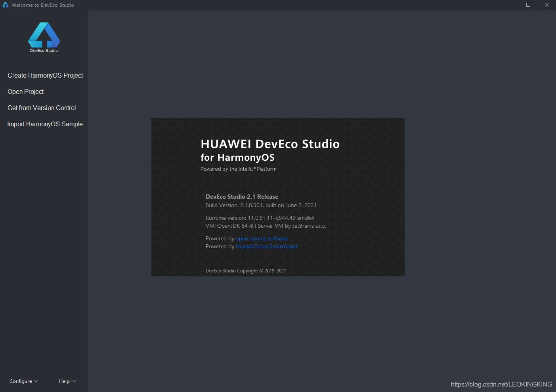This screenshot has height=392, width=556.
Task: Click the DevEco Studio title bar icon
Action: (5, 5)
